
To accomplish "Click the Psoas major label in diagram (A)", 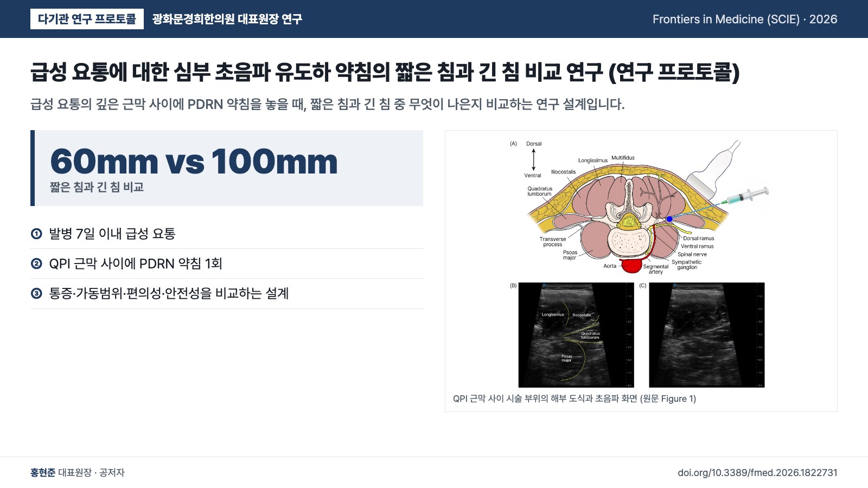I will [570, 255].
